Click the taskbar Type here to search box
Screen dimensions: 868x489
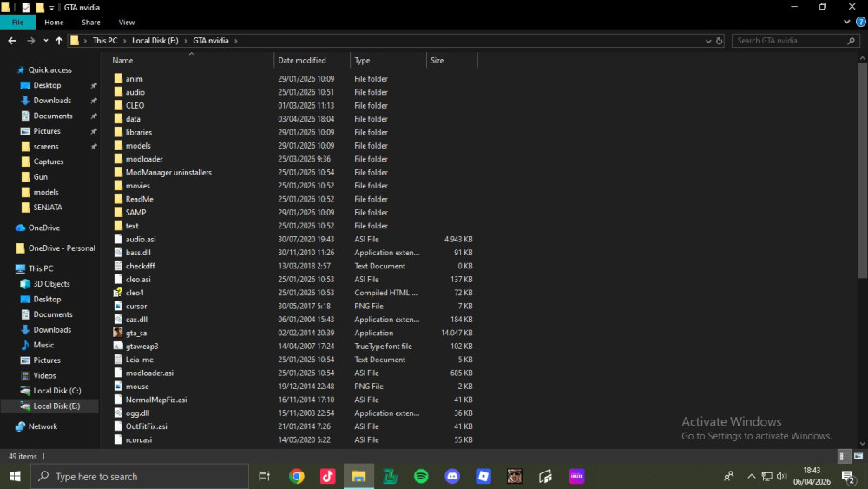[140, 476]
